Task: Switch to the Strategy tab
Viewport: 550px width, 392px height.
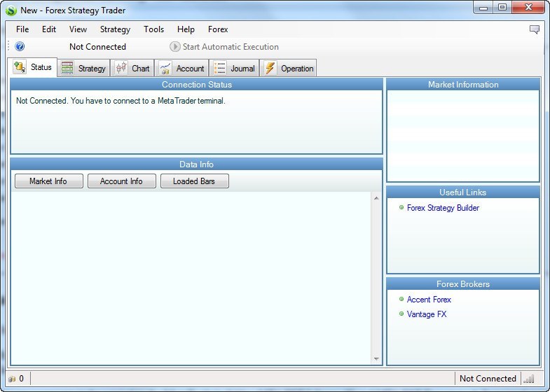Action: pos(83,68)
